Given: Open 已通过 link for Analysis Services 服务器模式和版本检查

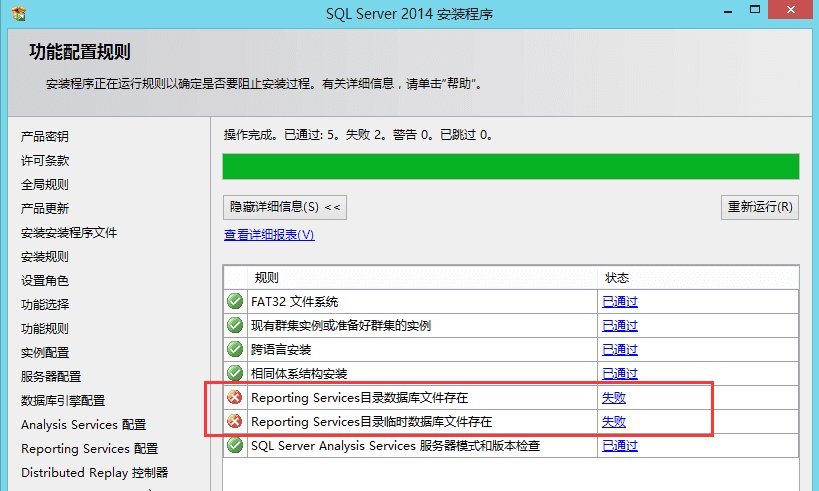Looking at the screenshot, I should [619, 446].
